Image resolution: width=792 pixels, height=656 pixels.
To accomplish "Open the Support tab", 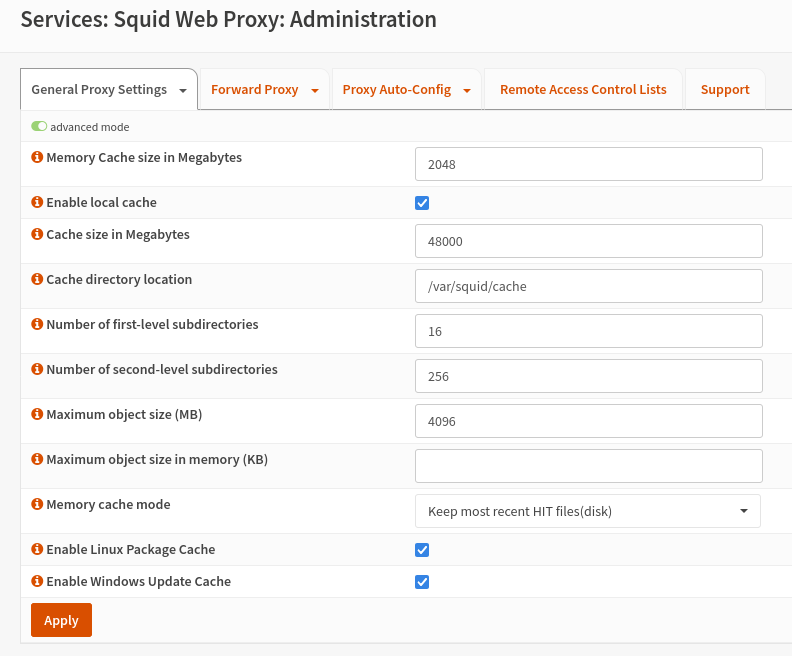I will tap(725, 90).
